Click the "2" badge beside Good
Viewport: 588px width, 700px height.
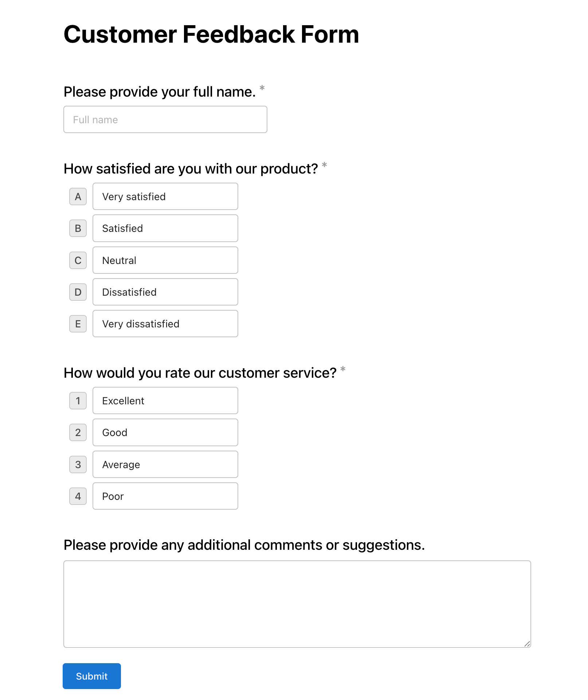click(x=78, y=432)
